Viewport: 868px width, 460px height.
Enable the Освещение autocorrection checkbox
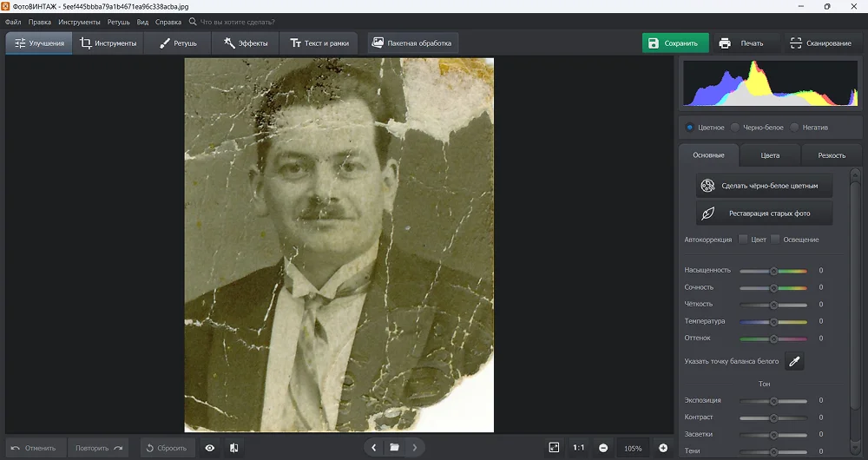coord(775,240)
